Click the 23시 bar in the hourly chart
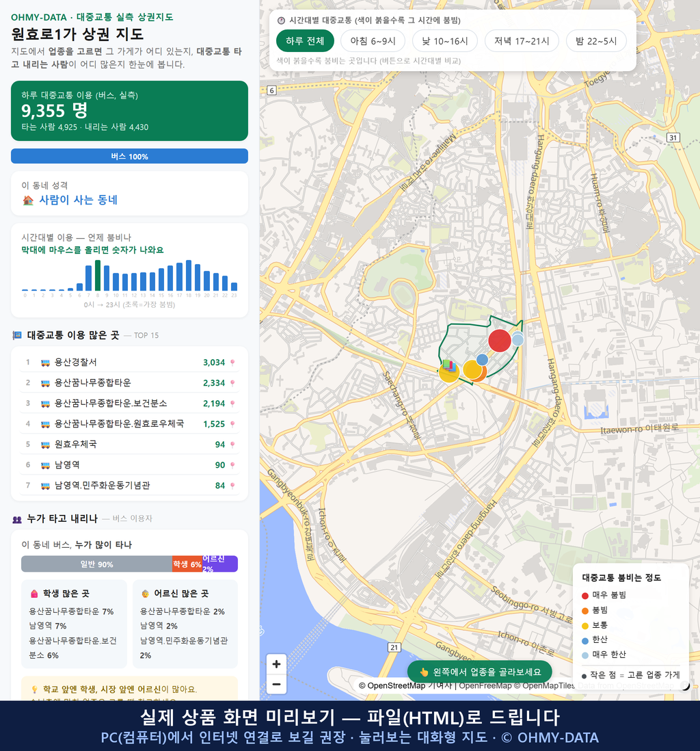Viewport: 700px width, 751px height. coord(234,287)
